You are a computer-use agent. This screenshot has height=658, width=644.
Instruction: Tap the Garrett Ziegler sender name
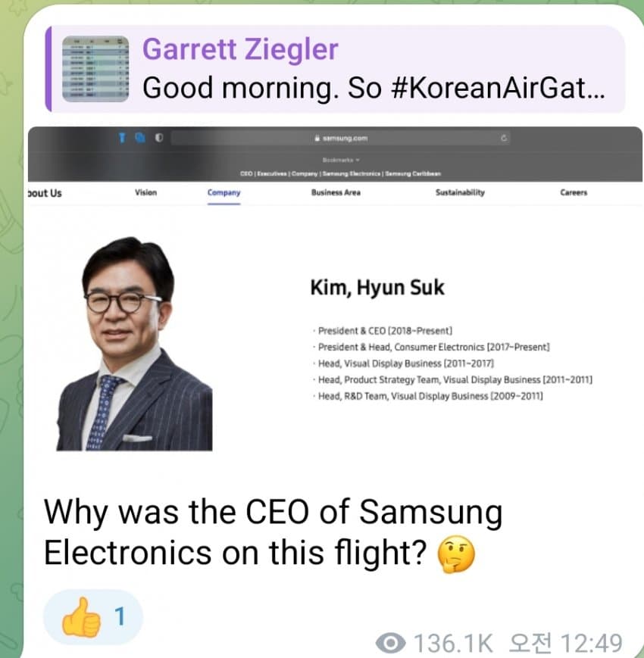coord(240,49)
